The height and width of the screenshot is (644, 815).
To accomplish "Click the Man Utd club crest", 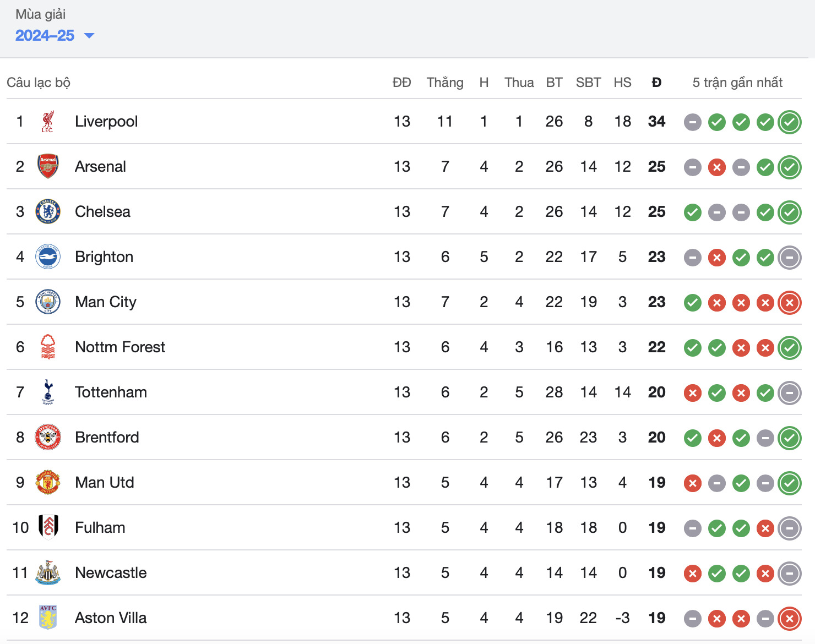I will (x=48, y=483).
